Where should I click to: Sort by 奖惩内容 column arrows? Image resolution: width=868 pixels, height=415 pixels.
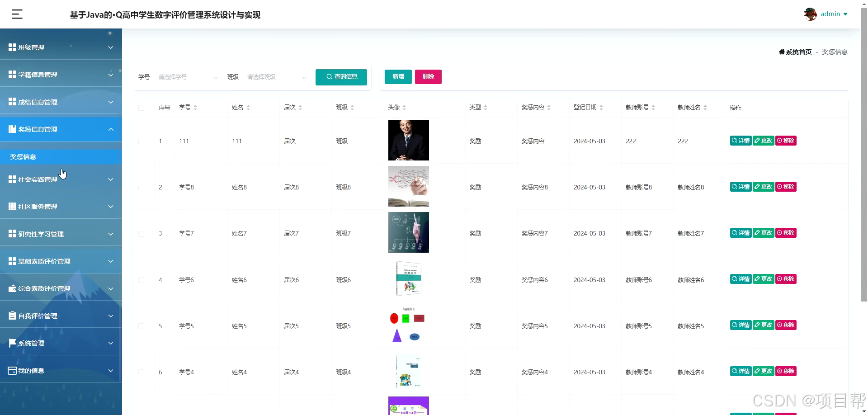point(549,108)
